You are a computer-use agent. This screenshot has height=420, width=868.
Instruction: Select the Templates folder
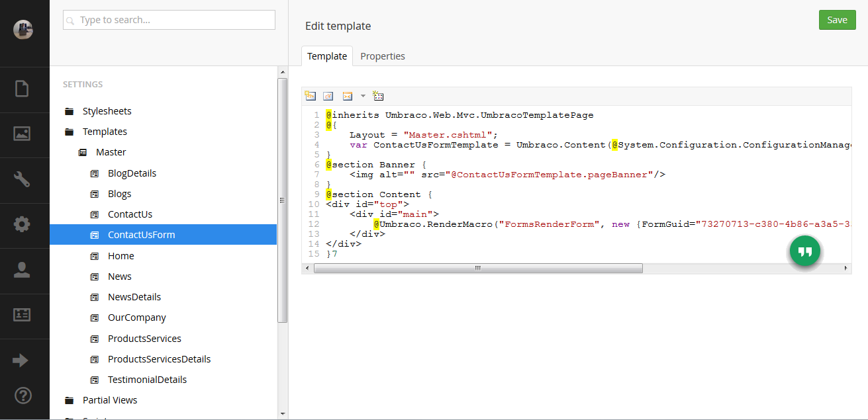tap(105, 132)
